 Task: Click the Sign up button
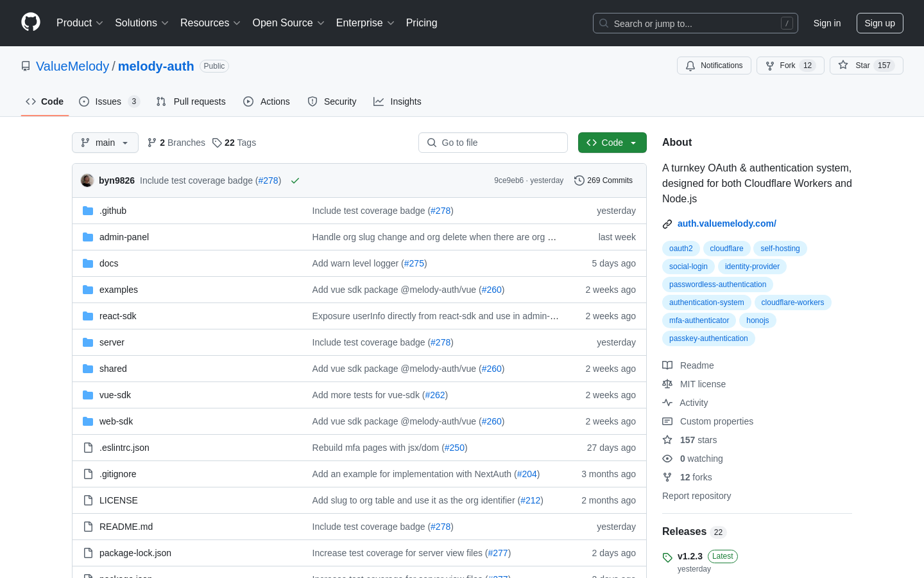pyautogui.click(x=880, y=23)
